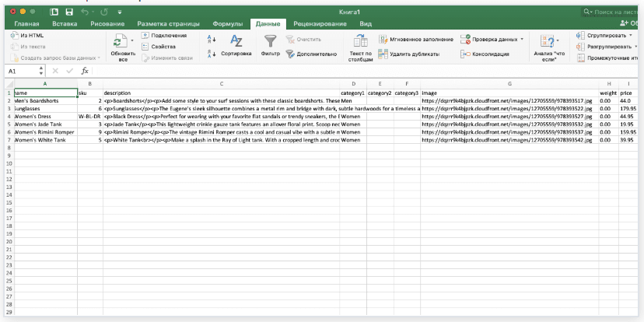Viewport: 644px width, 322px height.
Task: Click the confirm checkmark in formula bar
Action: click(70, 71)
